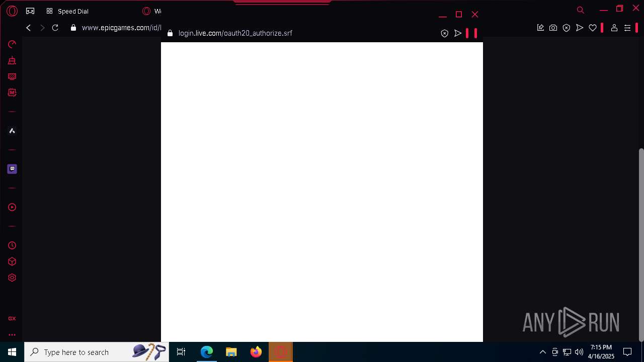Open File Explorer from taskbar

pos(231,352)
